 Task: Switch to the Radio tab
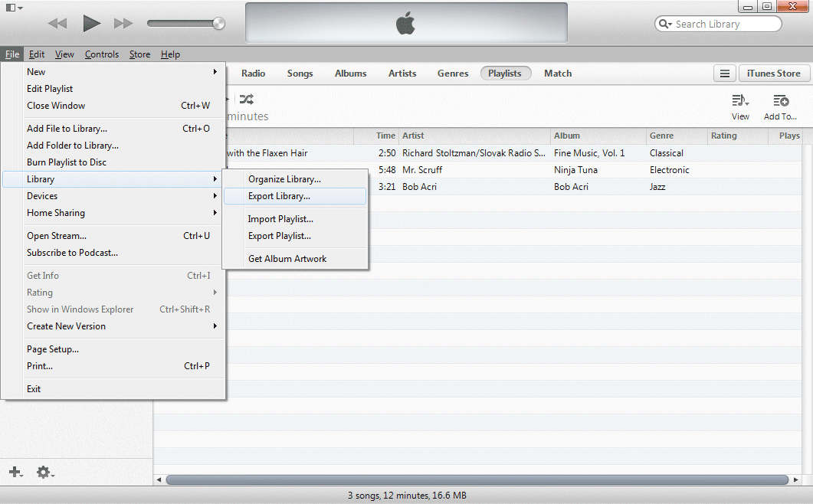coord(253,74)
